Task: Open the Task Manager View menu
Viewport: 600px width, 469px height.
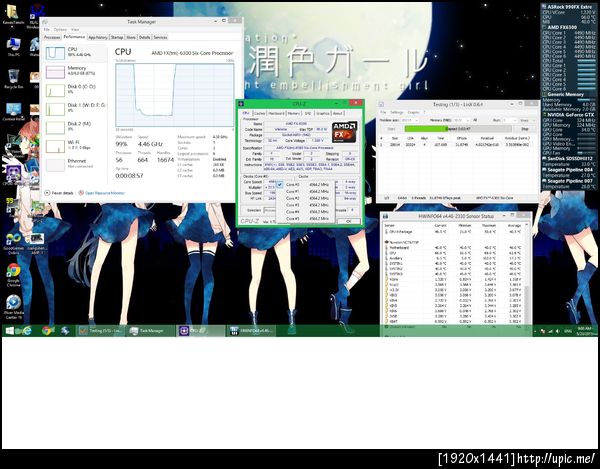Action: (x=75, y=29)
